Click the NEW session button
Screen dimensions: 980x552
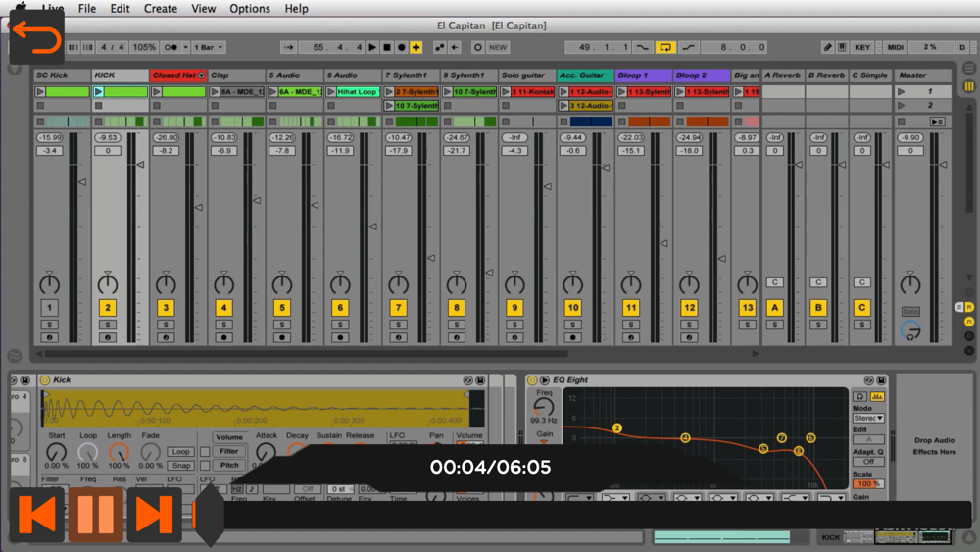(498, 47)
